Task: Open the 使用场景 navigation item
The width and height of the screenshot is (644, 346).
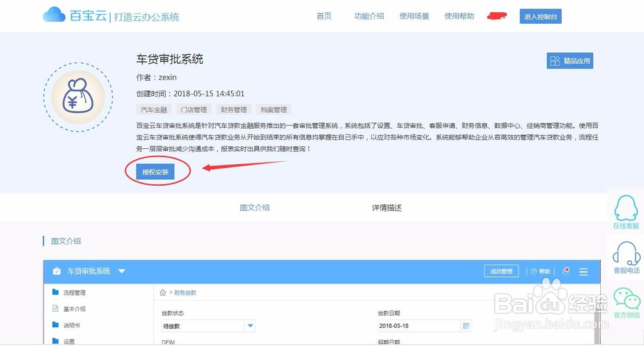Action: point(414,16)
